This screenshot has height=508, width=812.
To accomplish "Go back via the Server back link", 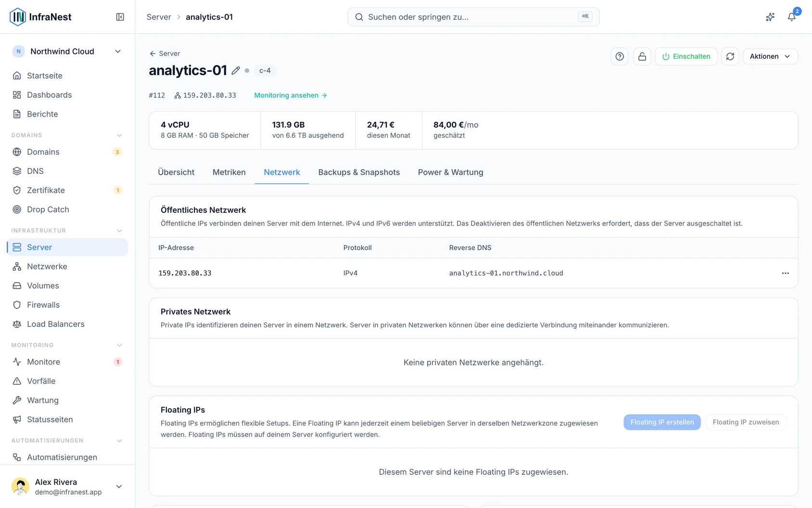I will (165, 53).
